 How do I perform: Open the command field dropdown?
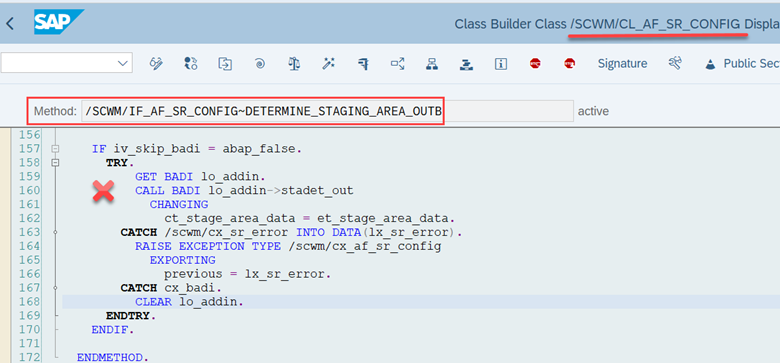(122, 63)
